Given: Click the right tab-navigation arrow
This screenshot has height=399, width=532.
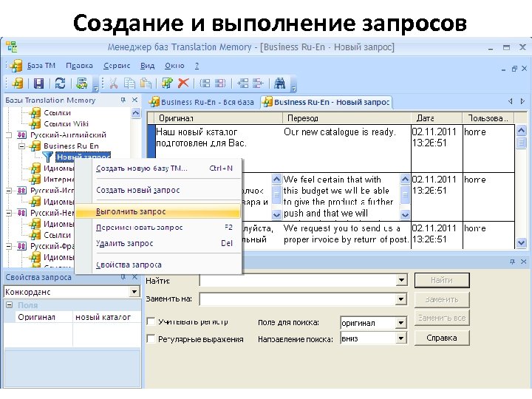Looking at the screenshot, I should 522,101.
